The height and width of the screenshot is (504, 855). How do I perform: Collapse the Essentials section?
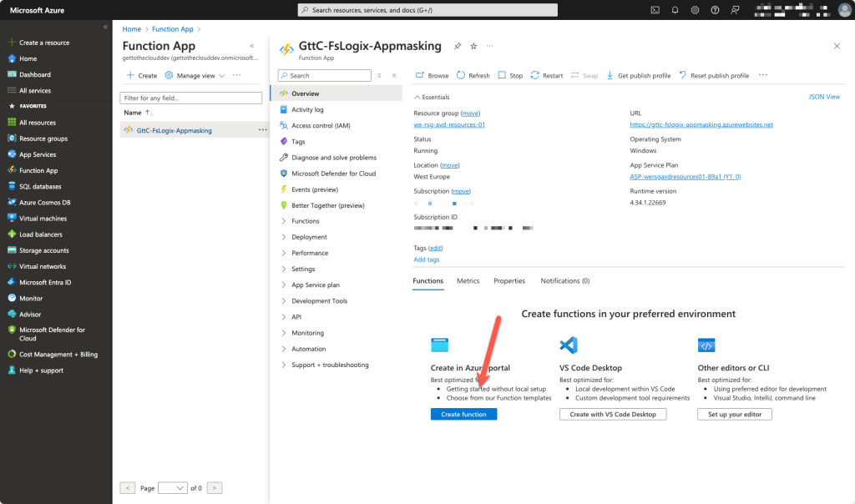[x=432, y=97]
